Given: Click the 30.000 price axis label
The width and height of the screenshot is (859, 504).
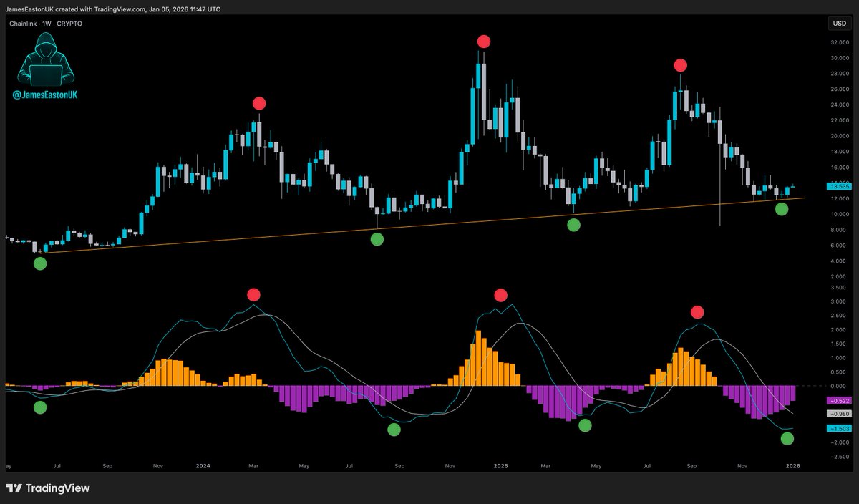Looking at the screenshot, I should click(x=838, y=58).
